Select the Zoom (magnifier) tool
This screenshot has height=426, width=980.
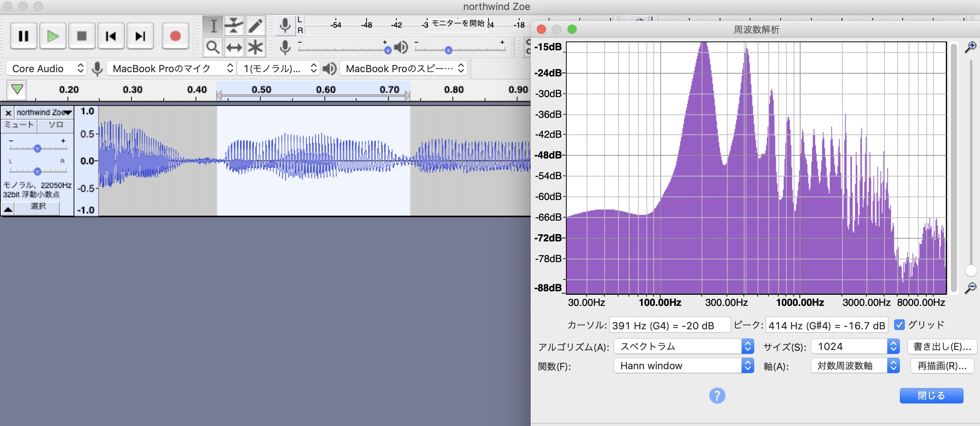pos(213,48)
